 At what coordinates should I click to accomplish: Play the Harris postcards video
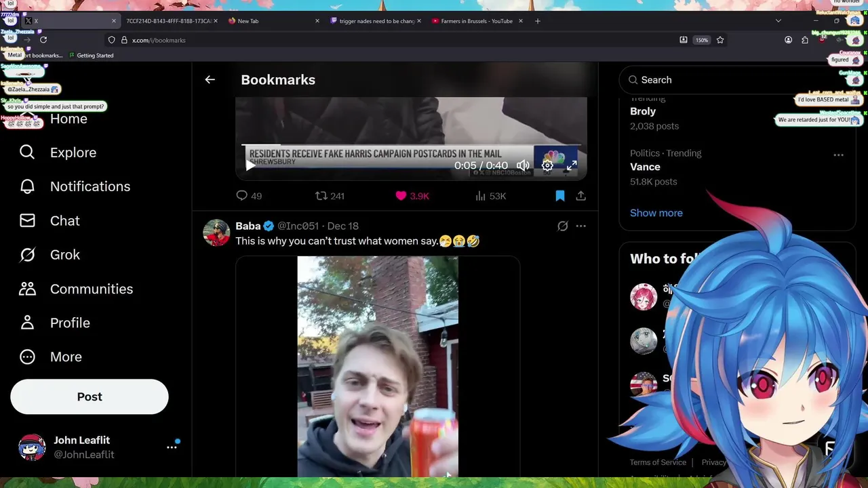250,165
